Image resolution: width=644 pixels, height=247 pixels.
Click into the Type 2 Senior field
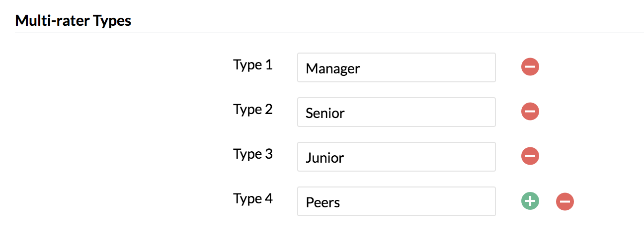click(397, 112)
